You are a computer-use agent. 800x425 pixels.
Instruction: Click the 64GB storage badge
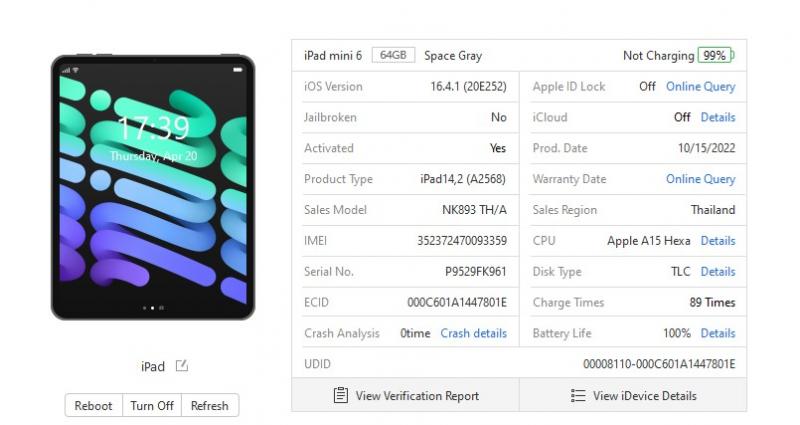(x=393, y=55)
